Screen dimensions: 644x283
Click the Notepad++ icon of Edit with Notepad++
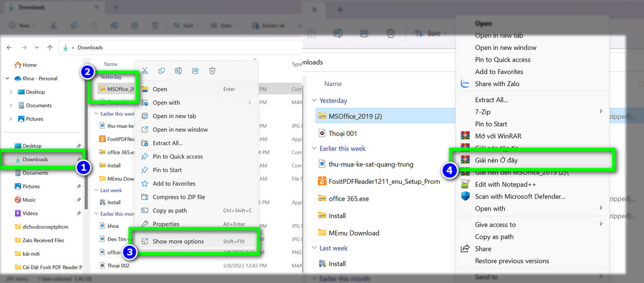pyautogui.click(x=465, y=184)
